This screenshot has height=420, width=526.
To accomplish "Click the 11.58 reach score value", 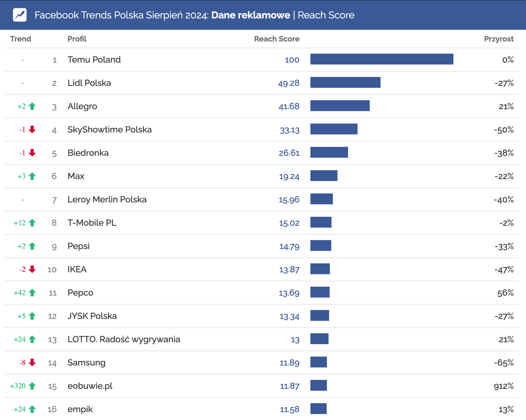I will coord(290,409).
